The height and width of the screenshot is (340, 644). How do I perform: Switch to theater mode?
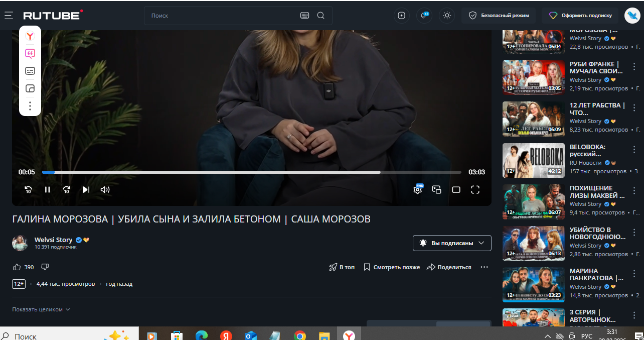pyautogui.click(x=456, y=189)
